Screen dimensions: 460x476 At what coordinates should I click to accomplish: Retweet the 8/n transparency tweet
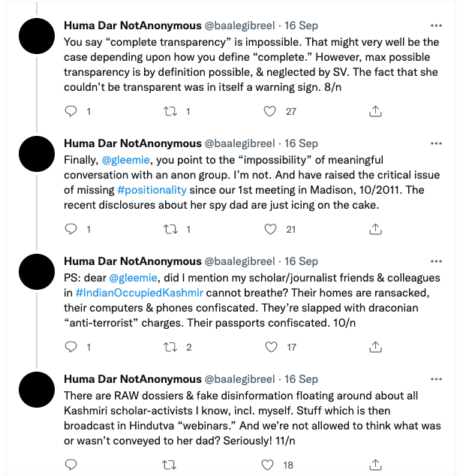click(x=170, y=112)
